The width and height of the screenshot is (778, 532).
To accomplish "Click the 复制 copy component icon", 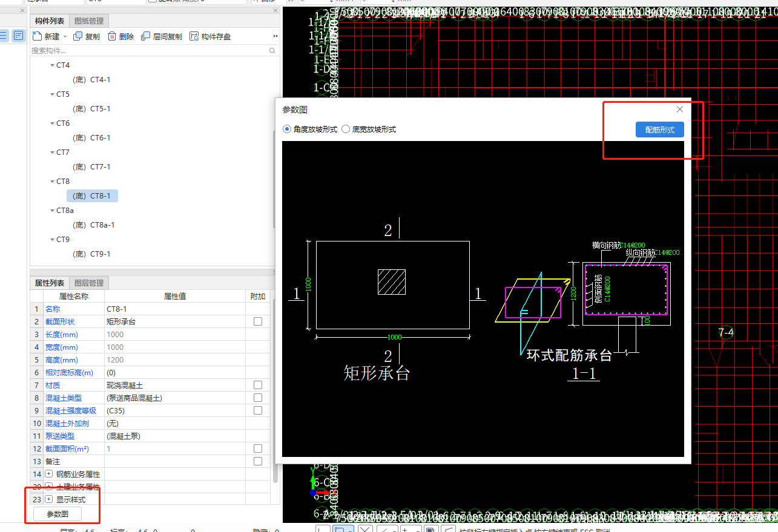I will 77,36.
